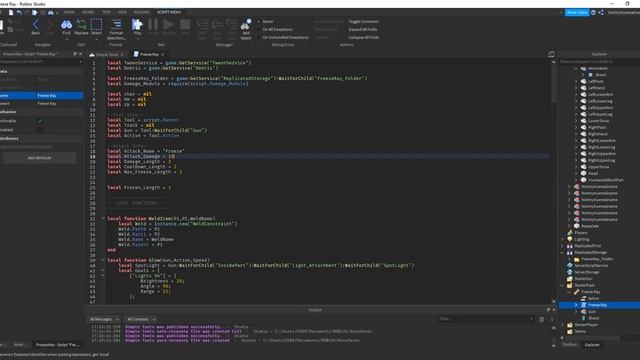Click the Teams folder icon

[570, 331]
